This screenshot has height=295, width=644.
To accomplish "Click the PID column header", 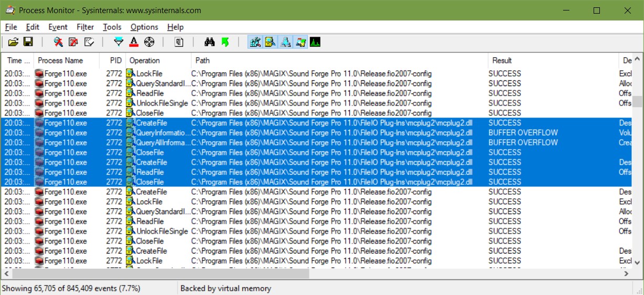I will pyautogui.click(x=112, y=60).
